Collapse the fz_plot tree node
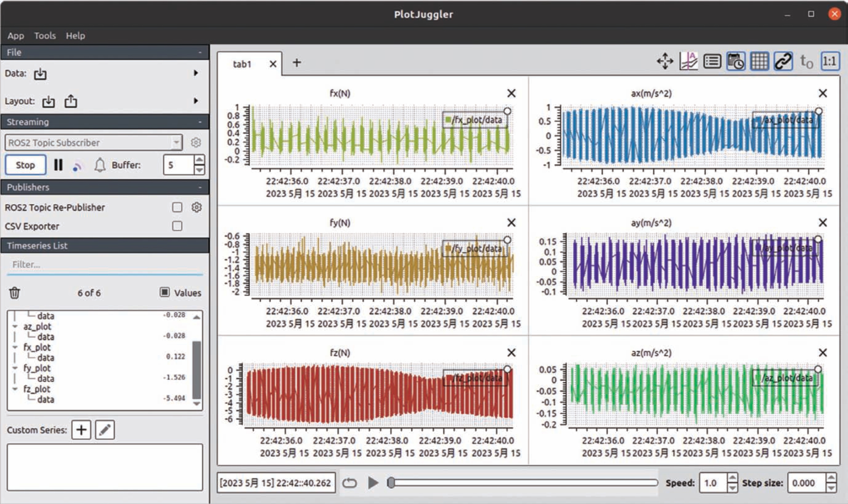Screen dimensions: 848x504 15,389
